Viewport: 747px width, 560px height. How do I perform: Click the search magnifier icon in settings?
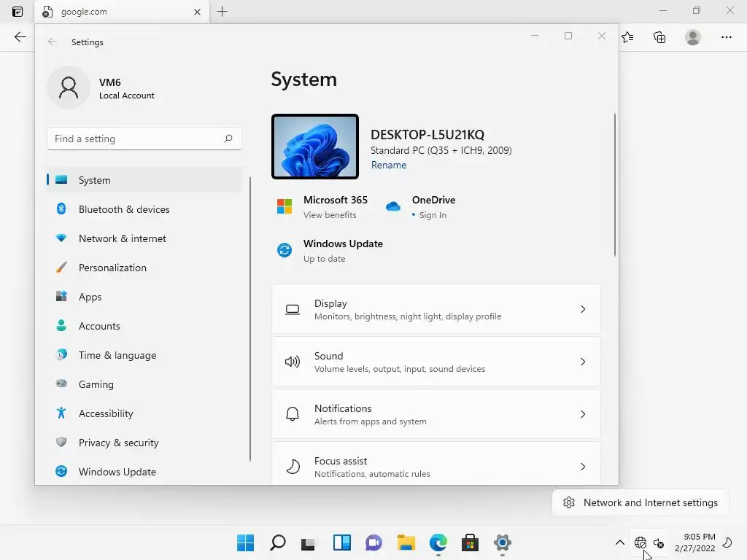coord(228,139)
